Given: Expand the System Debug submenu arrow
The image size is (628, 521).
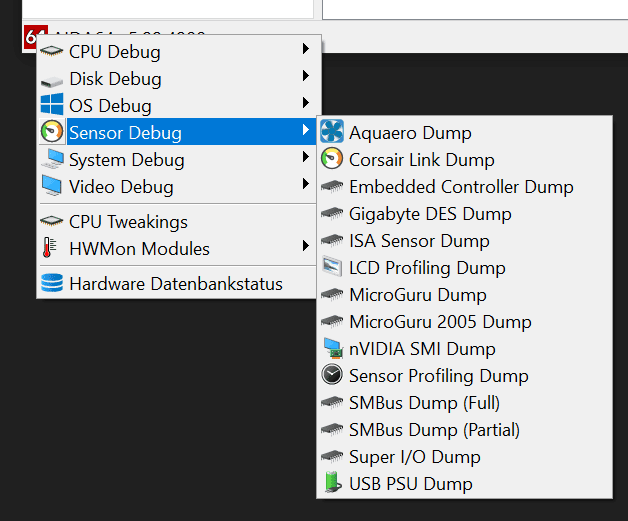Looking at the screenshot, I should tap(306, 157).
